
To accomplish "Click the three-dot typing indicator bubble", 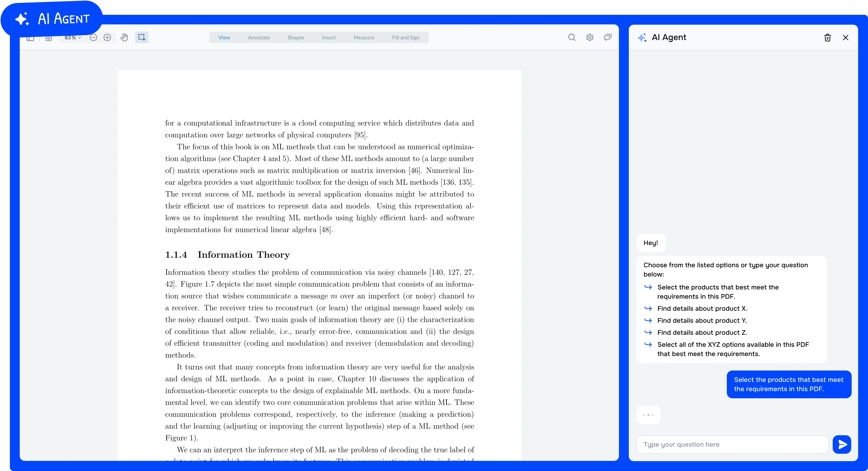I will (x=648, y=415).
